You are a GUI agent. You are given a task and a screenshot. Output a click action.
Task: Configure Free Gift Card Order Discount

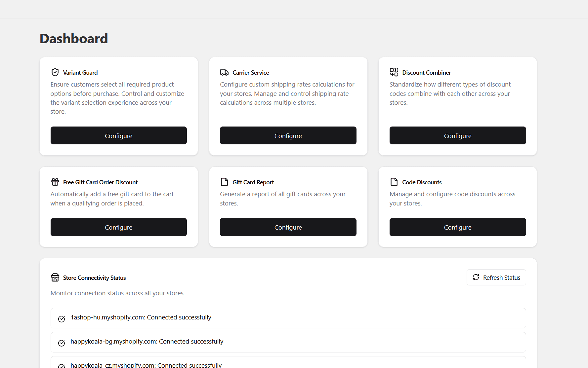(x=119, y=227)
